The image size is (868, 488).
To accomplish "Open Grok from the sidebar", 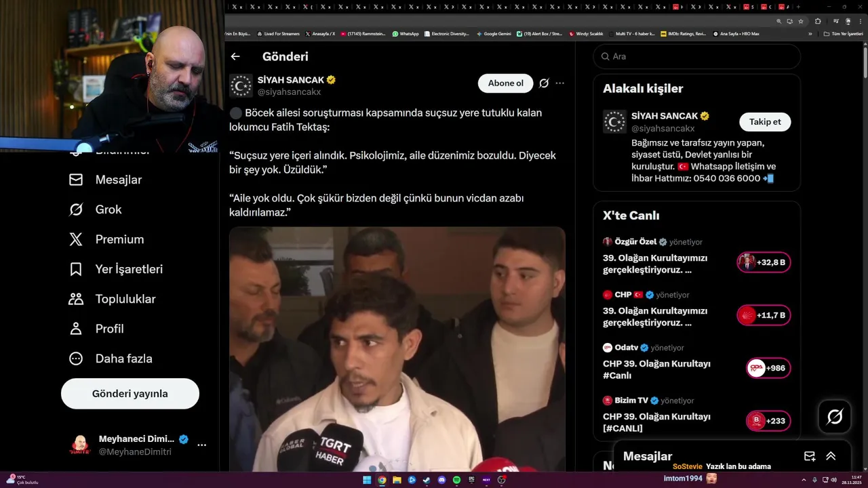I will tap(96, 209).
